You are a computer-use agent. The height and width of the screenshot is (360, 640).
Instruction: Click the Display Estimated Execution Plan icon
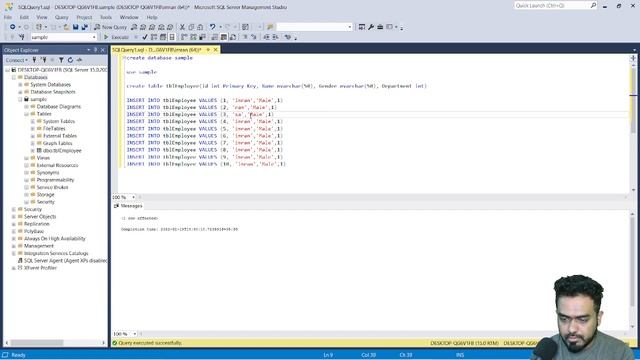click(154, 37)
